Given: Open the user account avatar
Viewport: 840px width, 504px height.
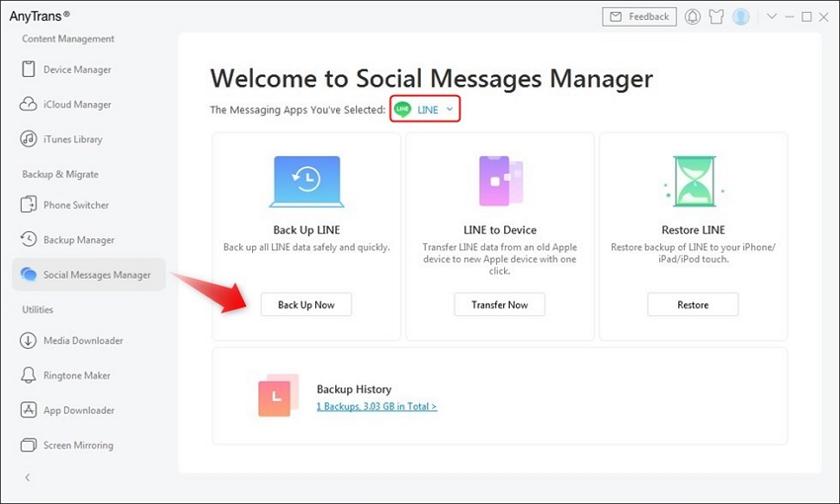Looking at the screenshot, I should (741, 17).
